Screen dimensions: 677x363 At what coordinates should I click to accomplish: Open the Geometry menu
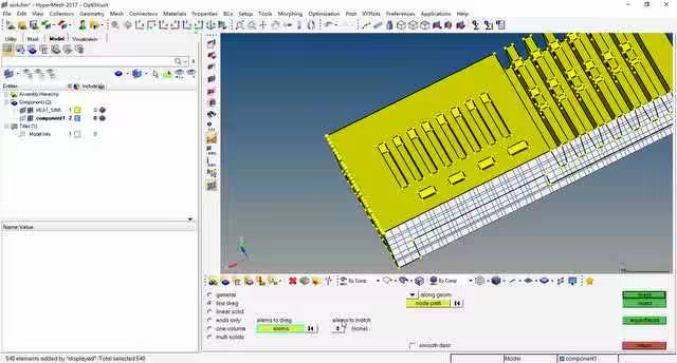tap(92, 14)
